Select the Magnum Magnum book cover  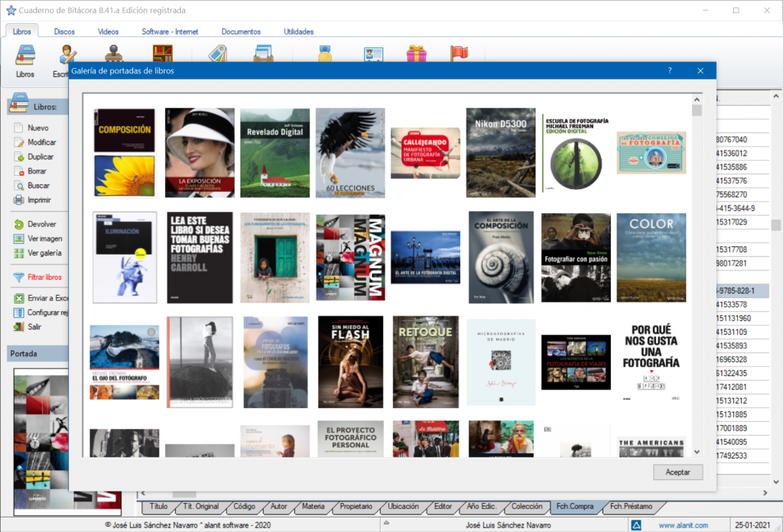(x=350, y=258)
